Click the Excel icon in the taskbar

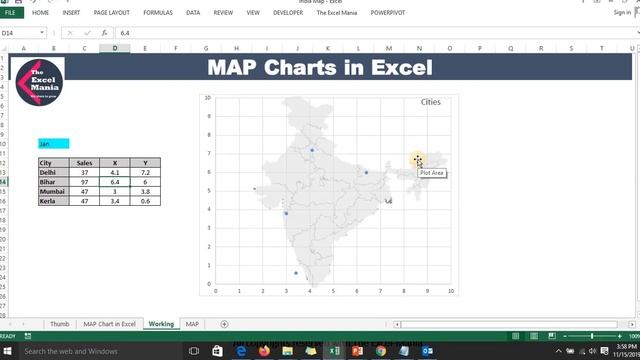334,351
